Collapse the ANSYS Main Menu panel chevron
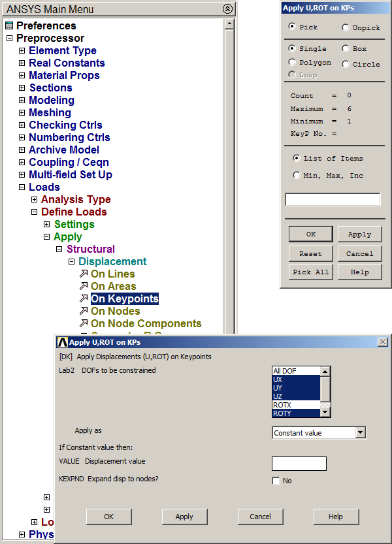Image resolution: width=392 pixels, height=544 pixels. (x=227, y=9)
